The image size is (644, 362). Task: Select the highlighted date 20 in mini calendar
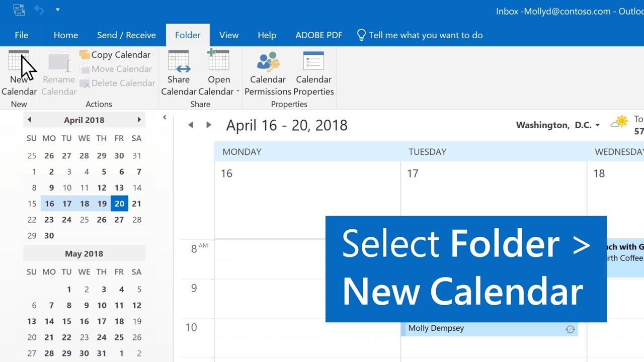click(119, 203)
